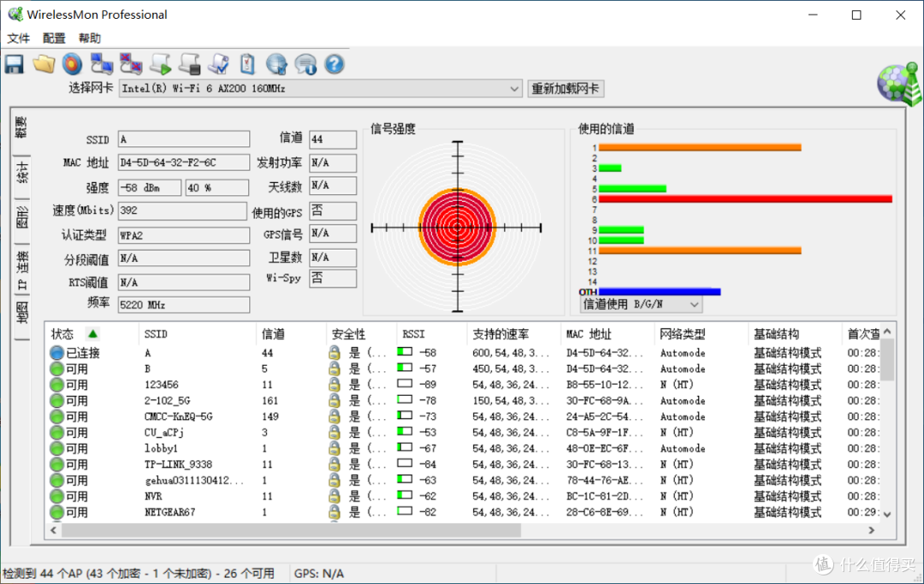
Task: Sort list by 网络类型 column header
Action: click(x=702, y=333)
